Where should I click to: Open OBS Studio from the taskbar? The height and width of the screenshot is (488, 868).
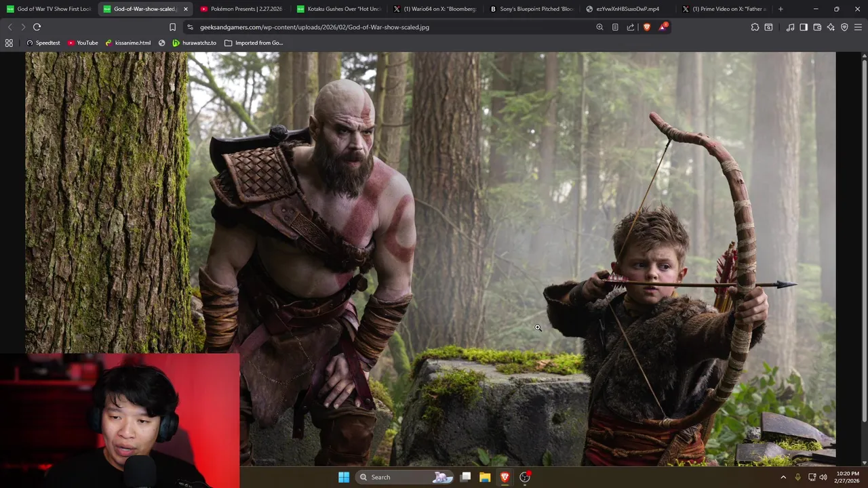[525, 477]
